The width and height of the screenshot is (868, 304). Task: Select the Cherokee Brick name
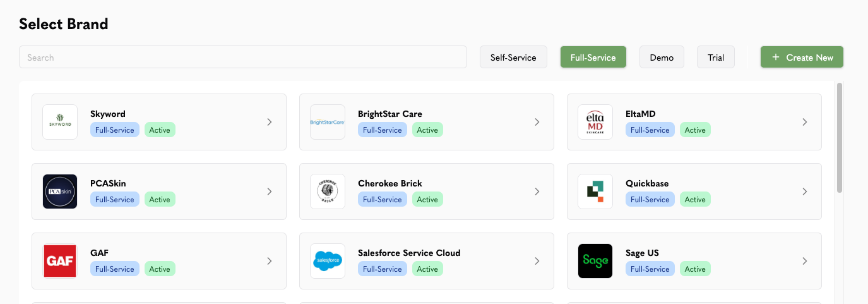coord(390,183)
